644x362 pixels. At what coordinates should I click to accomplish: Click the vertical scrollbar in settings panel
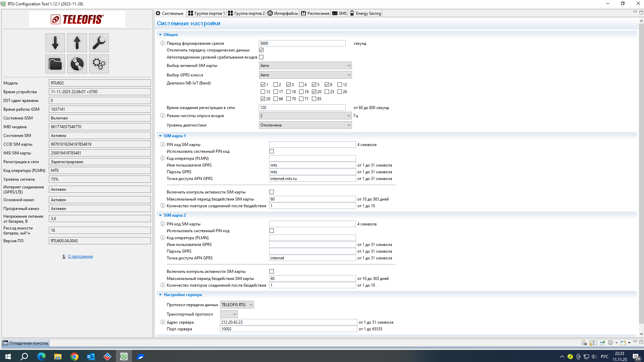click(641, 168)
